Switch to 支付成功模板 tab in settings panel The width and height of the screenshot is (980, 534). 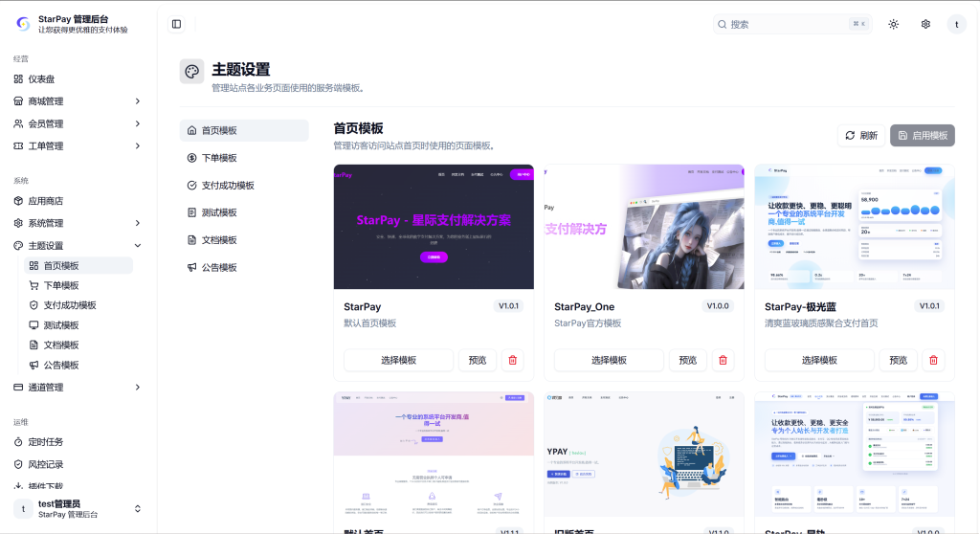(244, 186)
